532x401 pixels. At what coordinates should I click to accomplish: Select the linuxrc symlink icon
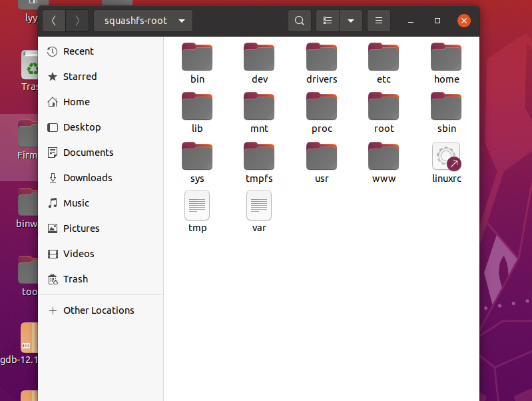point(447,156)
